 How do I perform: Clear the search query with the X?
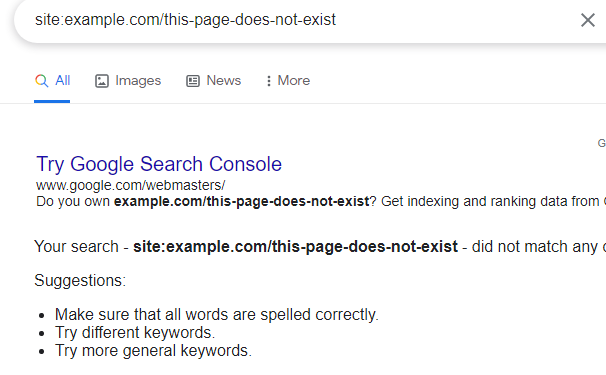(x=587, y=20)
